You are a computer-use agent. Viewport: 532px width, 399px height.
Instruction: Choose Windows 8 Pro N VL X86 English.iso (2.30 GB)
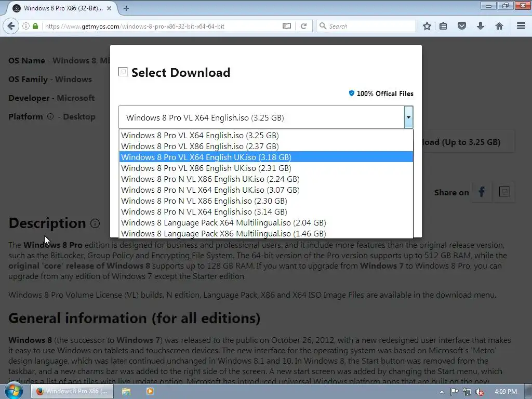pos(266,201)
